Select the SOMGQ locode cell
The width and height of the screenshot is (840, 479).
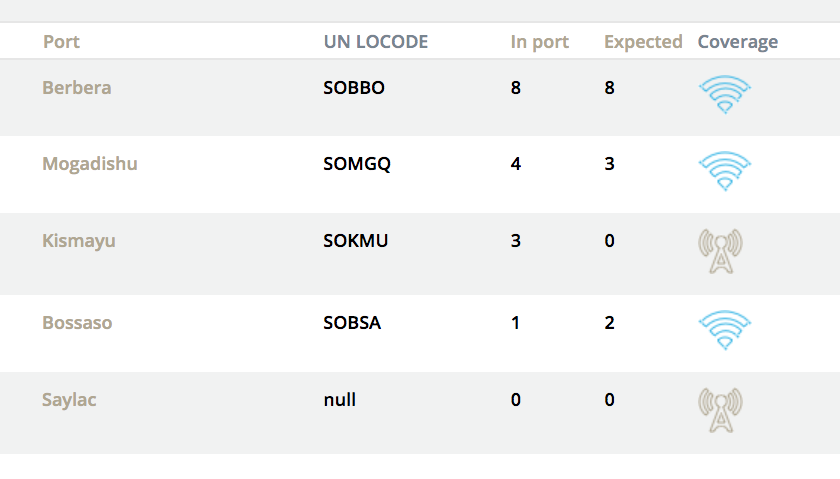[x=357, y=164]
